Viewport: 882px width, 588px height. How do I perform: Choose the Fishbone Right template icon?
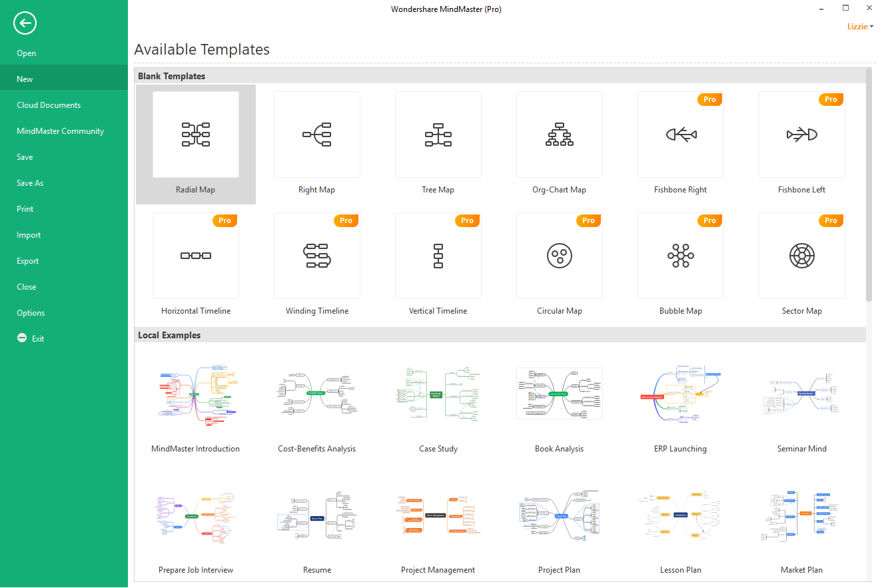(x=681, y=135)
